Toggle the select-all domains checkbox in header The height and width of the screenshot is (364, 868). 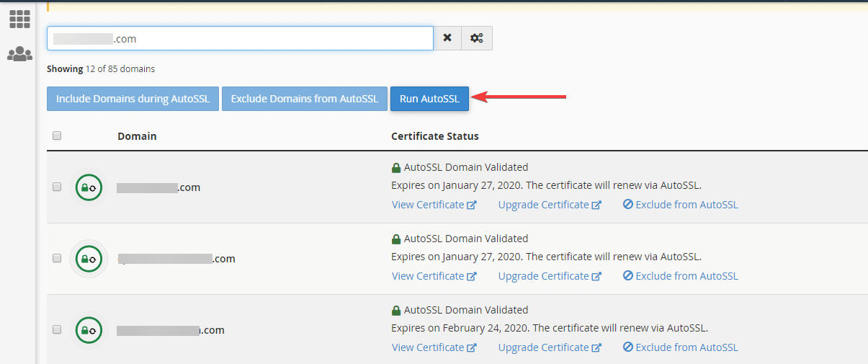[57, 136]
